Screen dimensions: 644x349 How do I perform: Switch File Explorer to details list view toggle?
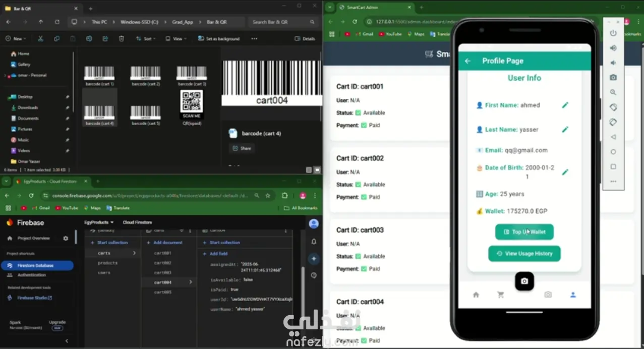pyautogui.click(x=309, y=170)
